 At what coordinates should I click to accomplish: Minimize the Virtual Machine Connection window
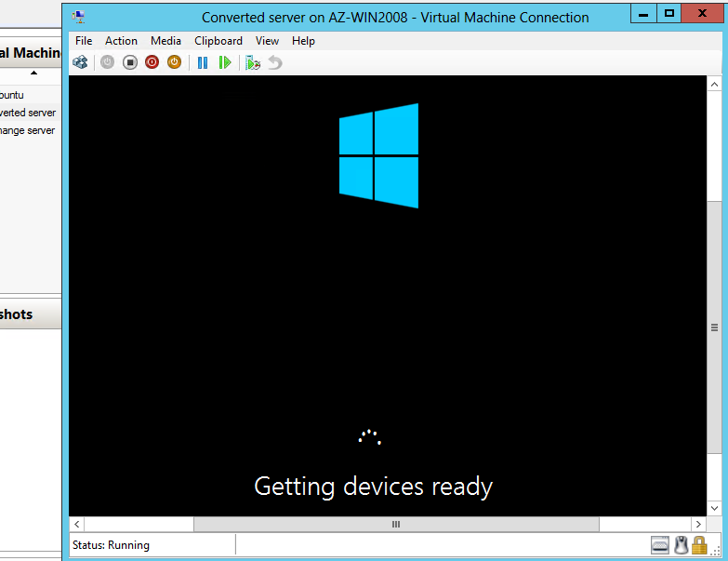coord(643,14)
